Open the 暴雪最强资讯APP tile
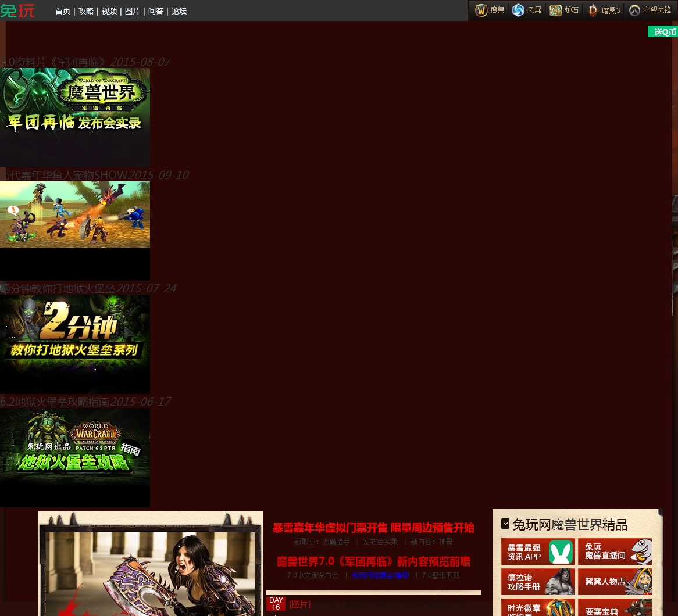 [538, 551]
